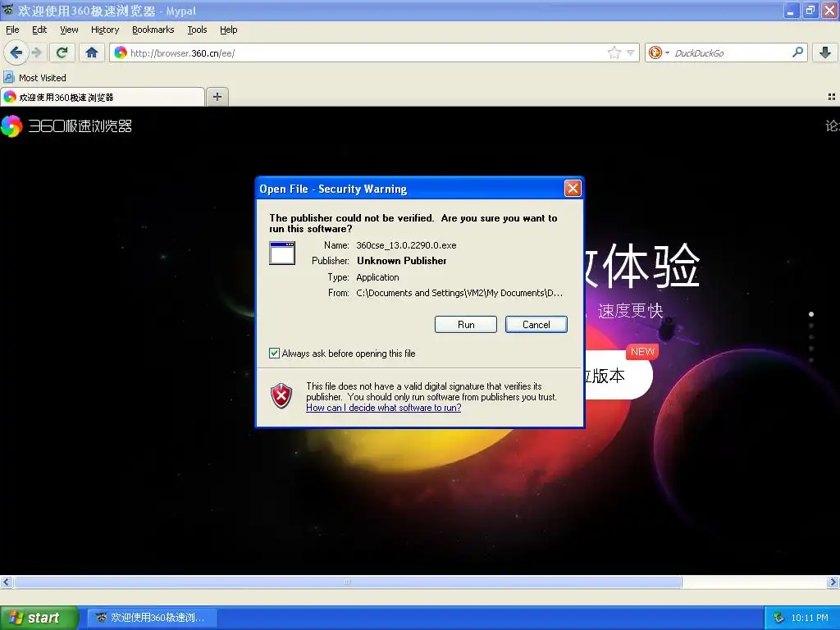840x630 pixels.
Task: Select the first page indicator dot
Action: 811,314
